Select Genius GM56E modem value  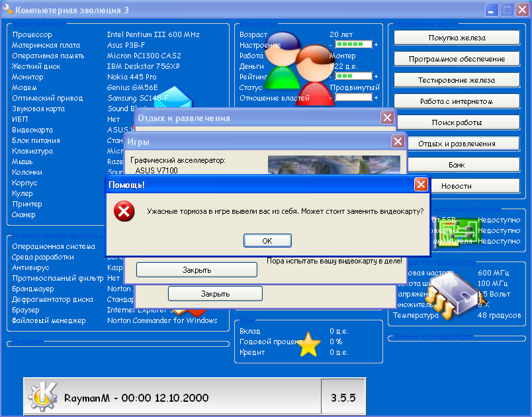pos(132,87)
